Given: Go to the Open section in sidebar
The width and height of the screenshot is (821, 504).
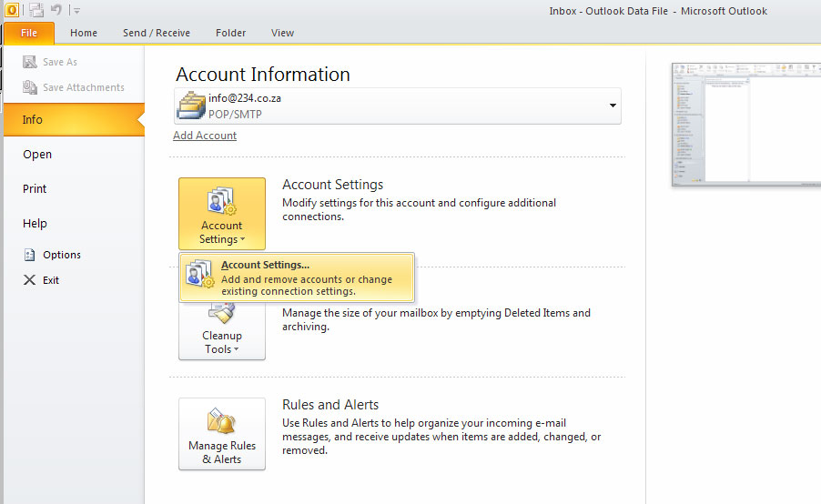Looking at the screenshot, I should [x=37, y=155].
